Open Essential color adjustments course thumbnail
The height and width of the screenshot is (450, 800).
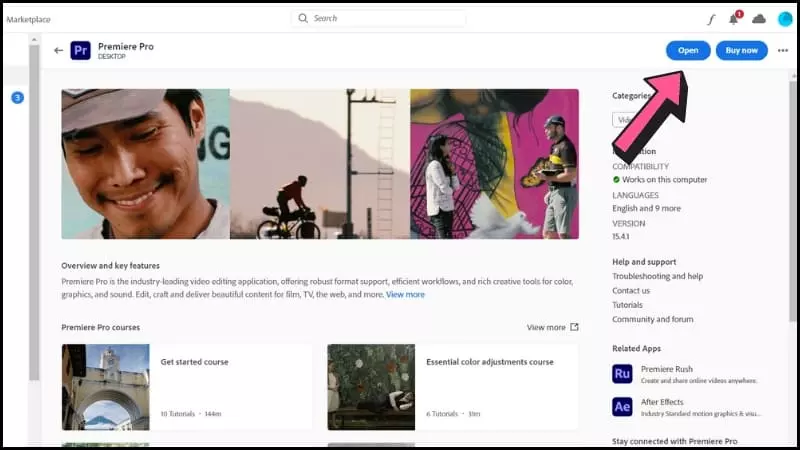[371, 387]
